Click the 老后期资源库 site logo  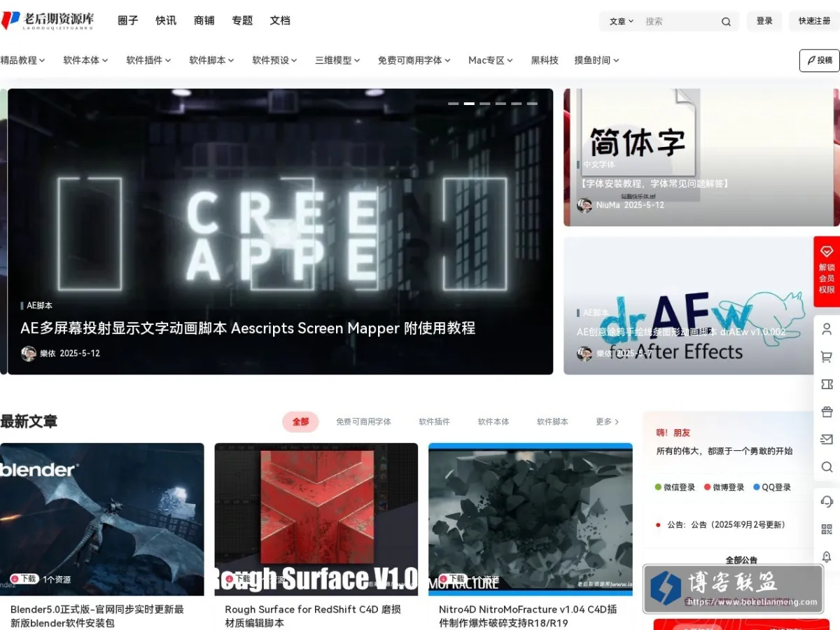48,21
